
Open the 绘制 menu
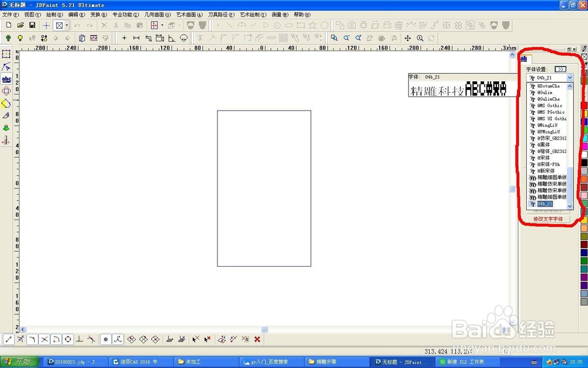click(x=54, y=15)
